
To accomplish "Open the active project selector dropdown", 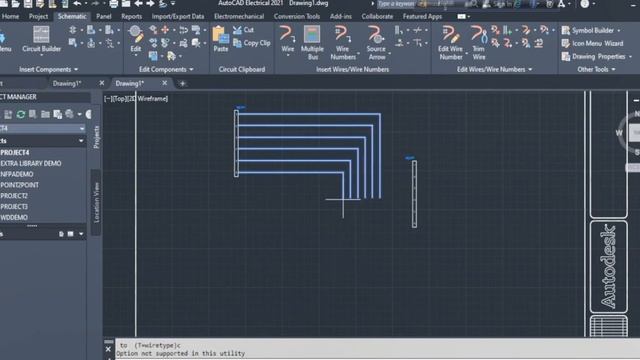I will pos(82,129).
